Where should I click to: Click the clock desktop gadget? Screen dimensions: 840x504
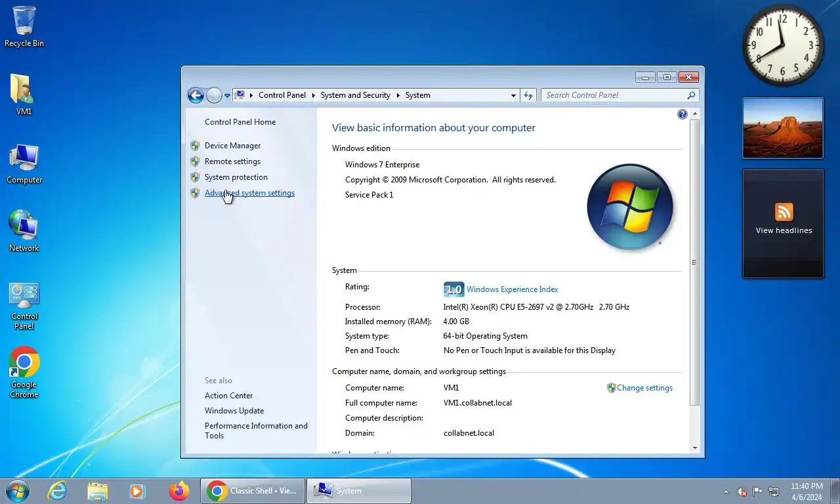(x=783, y=45)
